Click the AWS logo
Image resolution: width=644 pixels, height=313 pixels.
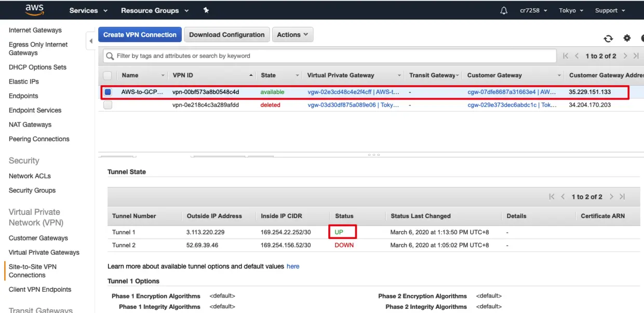pos(34,10)
